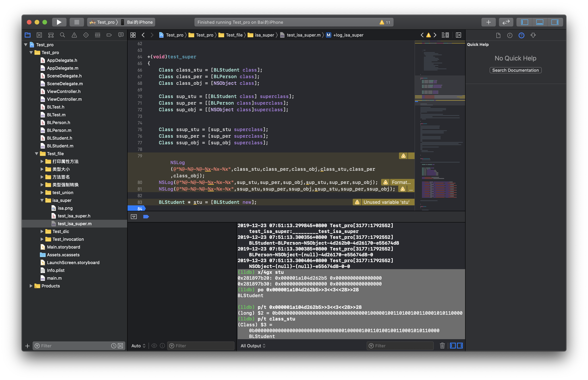Toggle the bottom debug area

pos(540,22)
